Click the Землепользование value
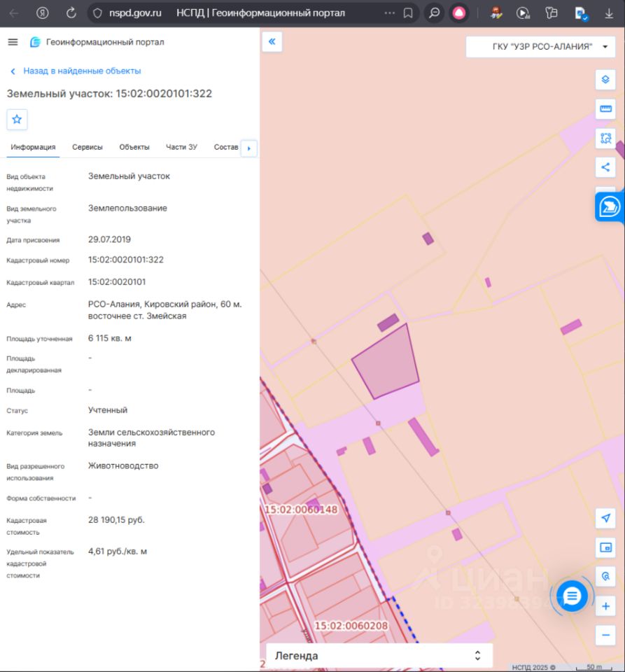This screenshot has height=672, width=625. pos(127,209)
